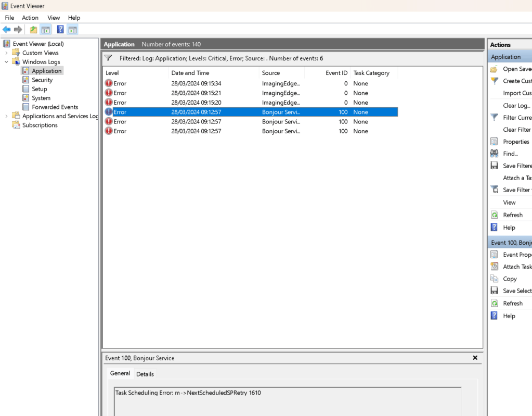Click the Find binoculars icon

[x=495, y=154]
